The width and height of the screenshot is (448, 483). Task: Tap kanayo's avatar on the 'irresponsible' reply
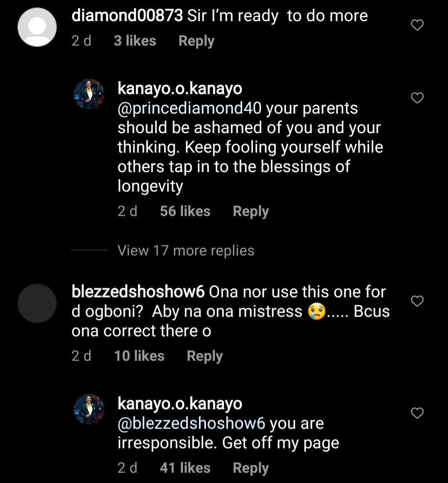[89, 409]
